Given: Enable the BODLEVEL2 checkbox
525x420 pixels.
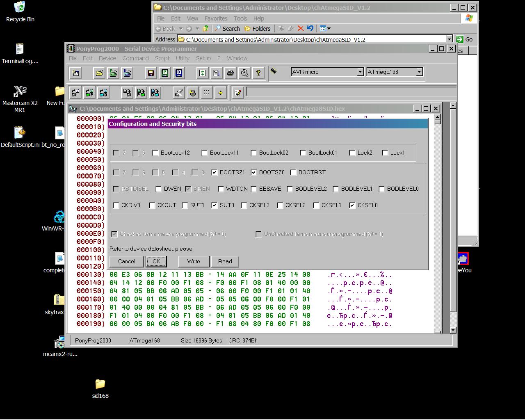Looking at the screenshot, I should click(290, 189).
